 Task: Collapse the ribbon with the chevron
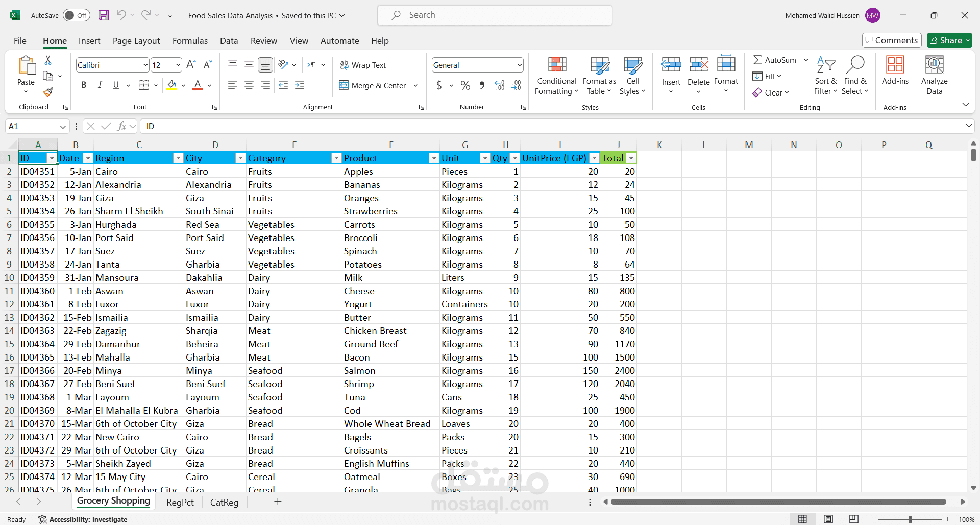pos(966,105)
